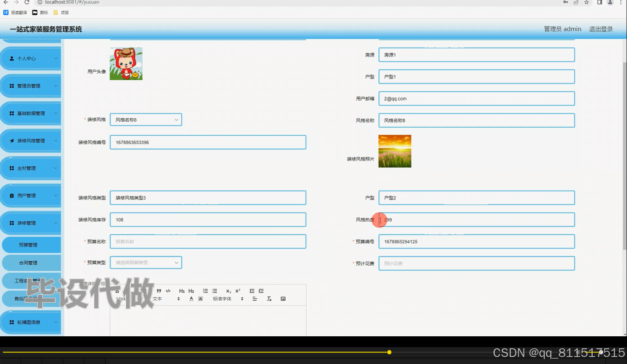Click the 房源 field showing 房源1
627x364 pixels.
[476, 55]
